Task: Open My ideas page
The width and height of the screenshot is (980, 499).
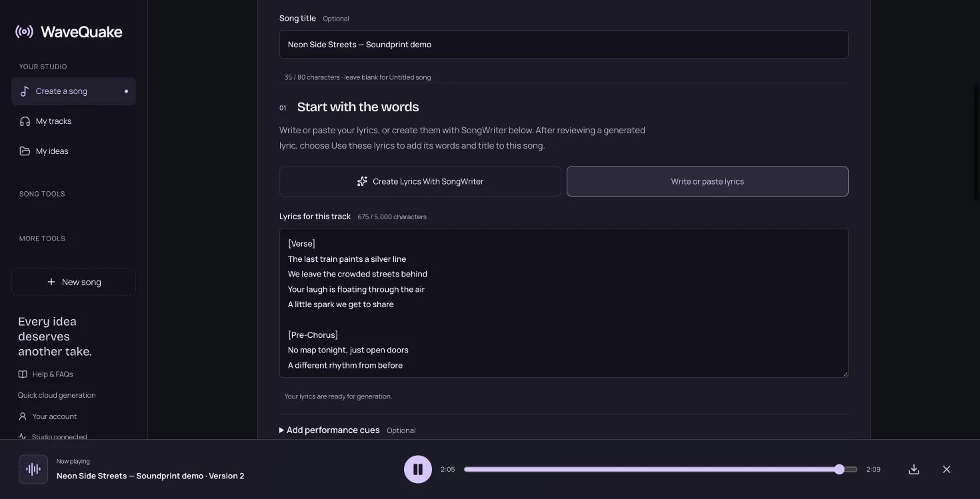Action: (73, 151)
